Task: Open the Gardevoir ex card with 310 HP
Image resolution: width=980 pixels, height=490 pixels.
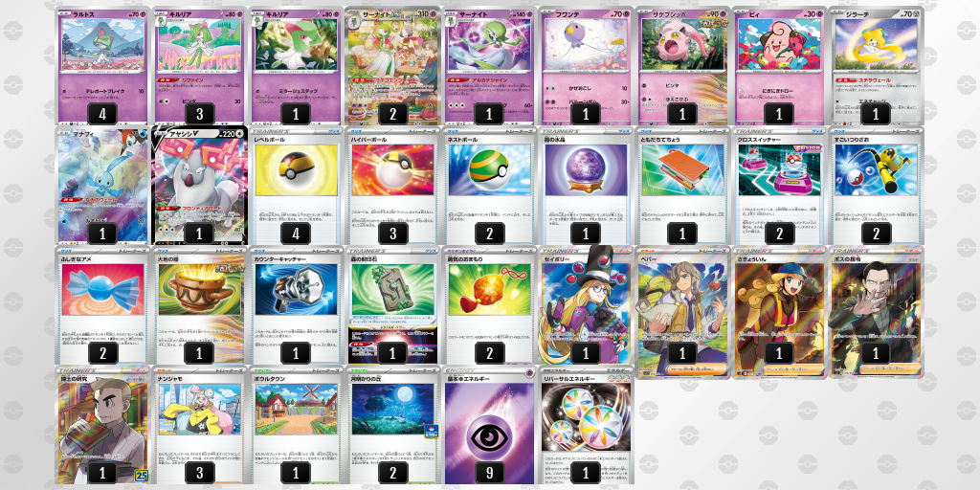Action: [x=392, y=65]
